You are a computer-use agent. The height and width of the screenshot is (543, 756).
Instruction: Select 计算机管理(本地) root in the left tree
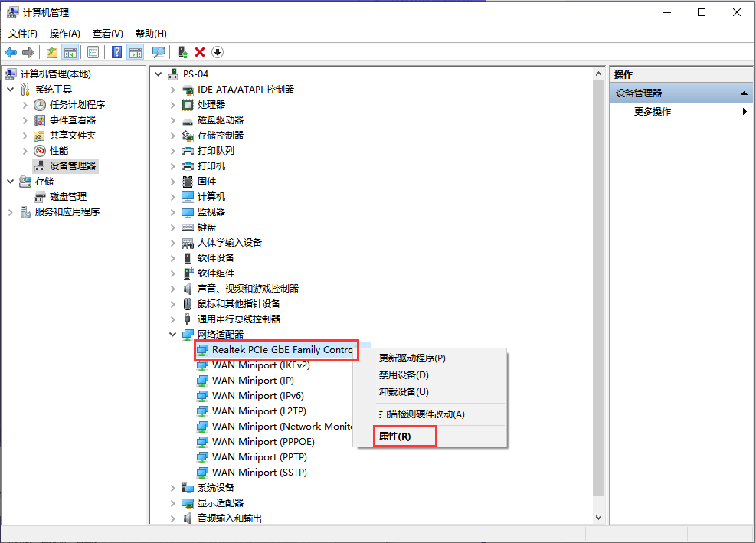55,74
